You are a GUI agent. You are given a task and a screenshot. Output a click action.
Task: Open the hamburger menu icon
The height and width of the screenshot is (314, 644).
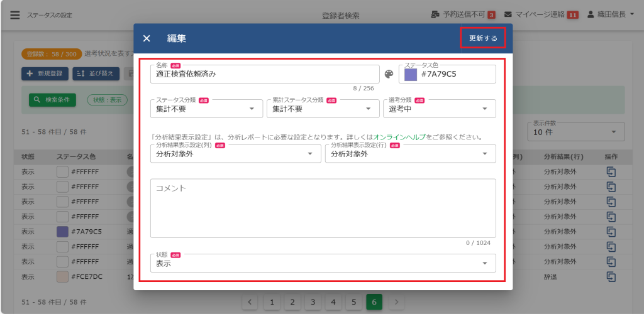tap(15, 14)
